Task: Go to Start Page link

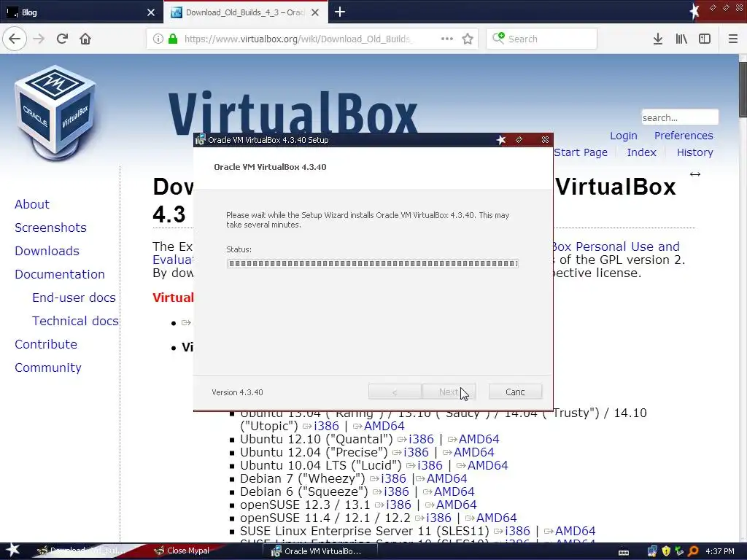Action: (x=581, y=152)
